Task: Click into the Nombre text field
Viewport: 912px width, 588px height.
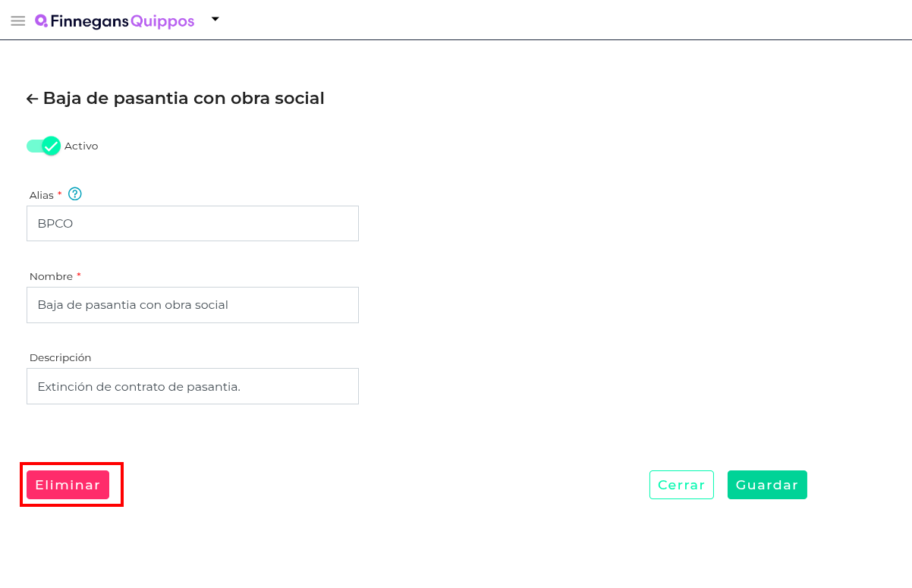Action: pyautogui.click(x=193, y=305)
